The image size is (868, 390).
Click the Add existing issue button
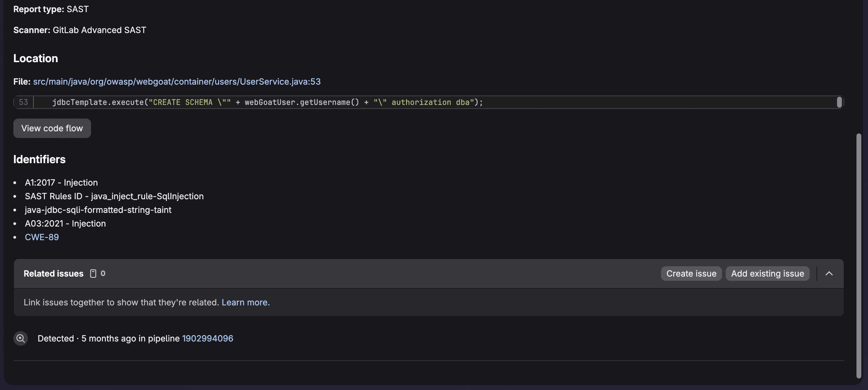[767, 274]
